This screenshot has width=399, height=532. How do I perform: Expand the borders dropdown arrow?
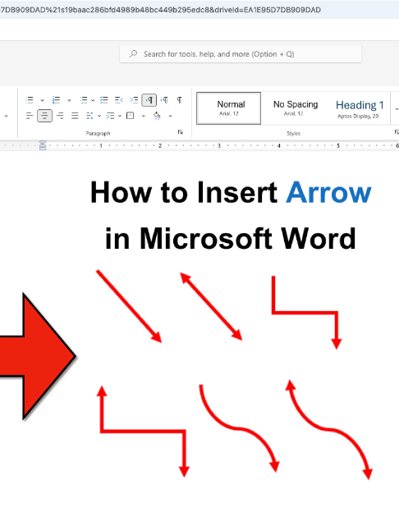point(144,116)
